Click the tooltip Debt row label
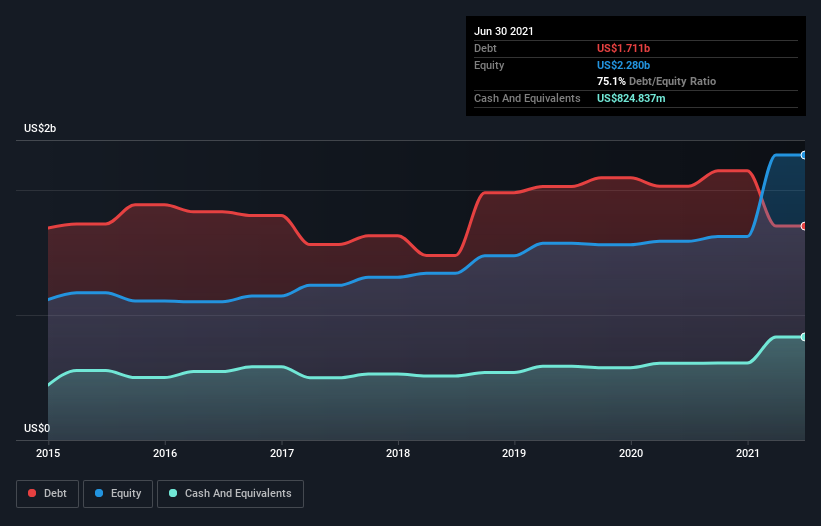The height and width of the screenshot is (526, 821). [485, 48]
